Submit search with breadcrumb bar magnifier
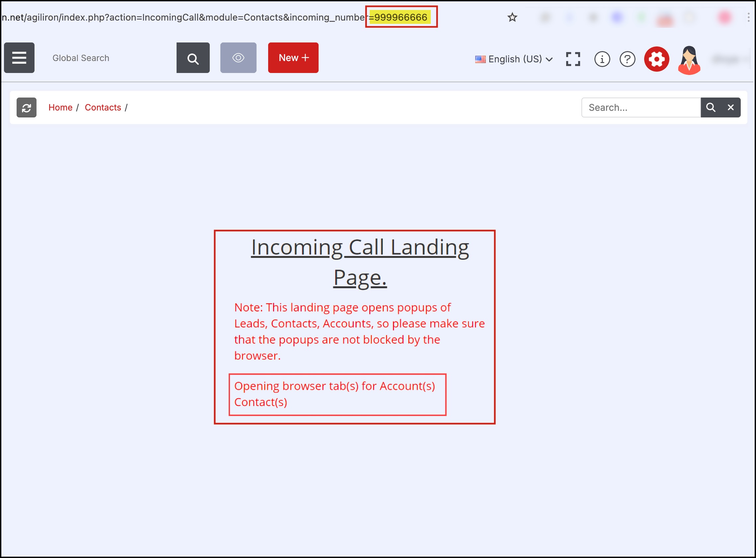Image resolution: width=756 pixels, height=558 pixels. click(711, 107)
